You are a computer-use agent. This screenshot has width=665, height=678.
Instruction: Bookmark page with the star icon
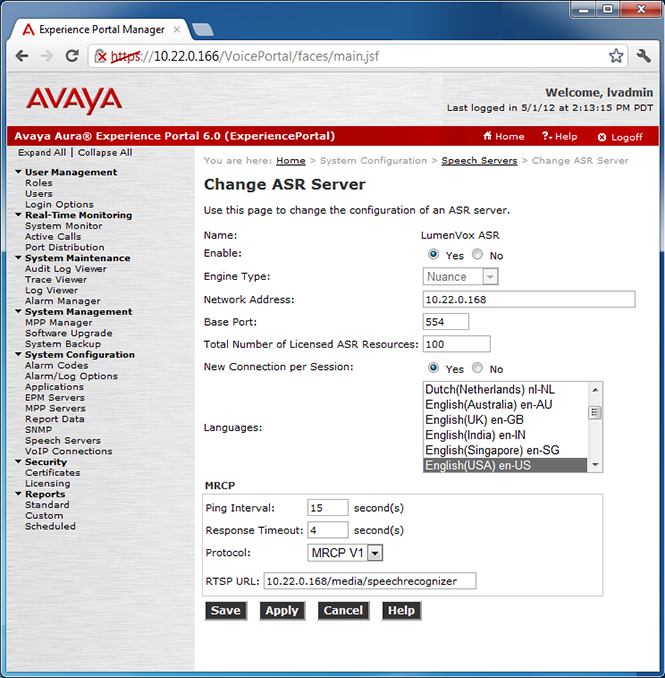[616, 56]
